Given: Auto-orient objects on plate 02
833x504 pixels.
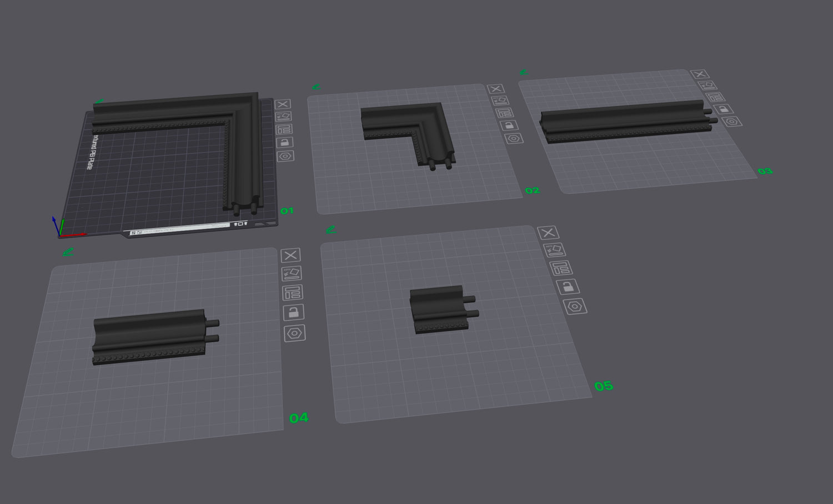Looking at the screenshot, I should click(x=500, y=100).
